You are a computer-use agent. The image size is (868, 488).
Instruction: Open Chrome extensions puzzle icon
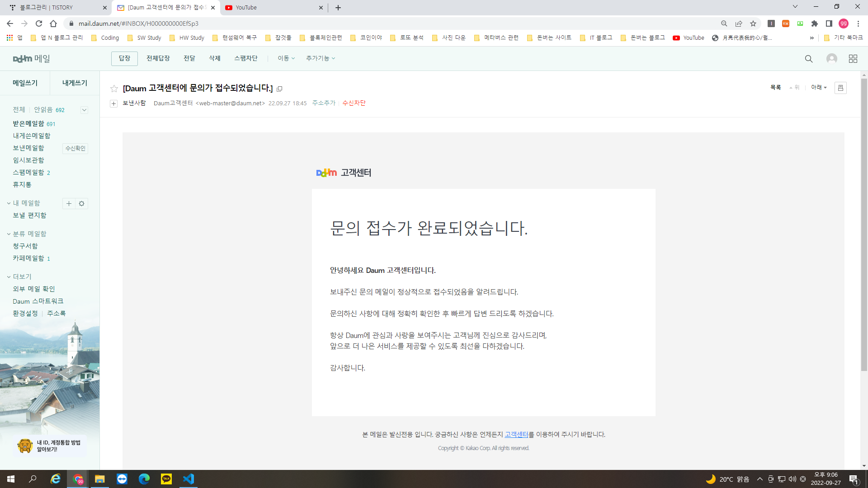(815, 23)
